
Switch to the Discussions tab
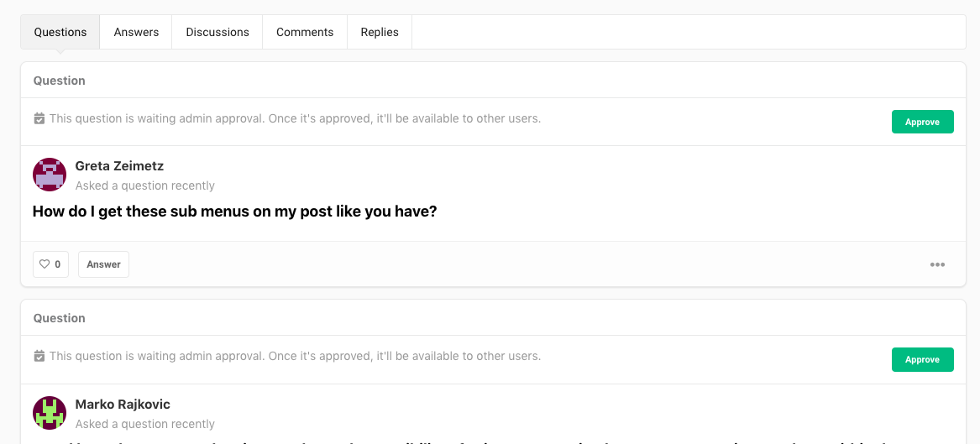pos(217,32)
